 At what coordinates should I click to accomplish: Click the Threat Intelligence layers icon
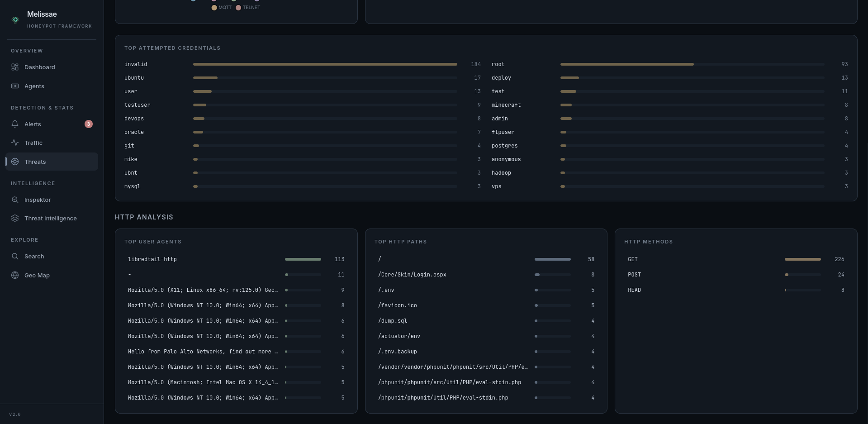point(15,218)
